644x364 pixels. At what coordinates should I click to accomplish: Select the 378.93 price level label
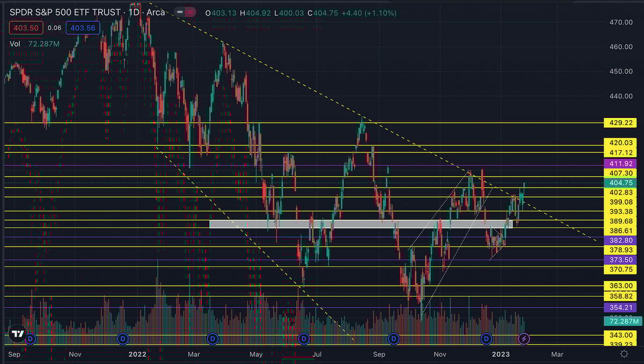pyautogui.click(x=621, y=250)
